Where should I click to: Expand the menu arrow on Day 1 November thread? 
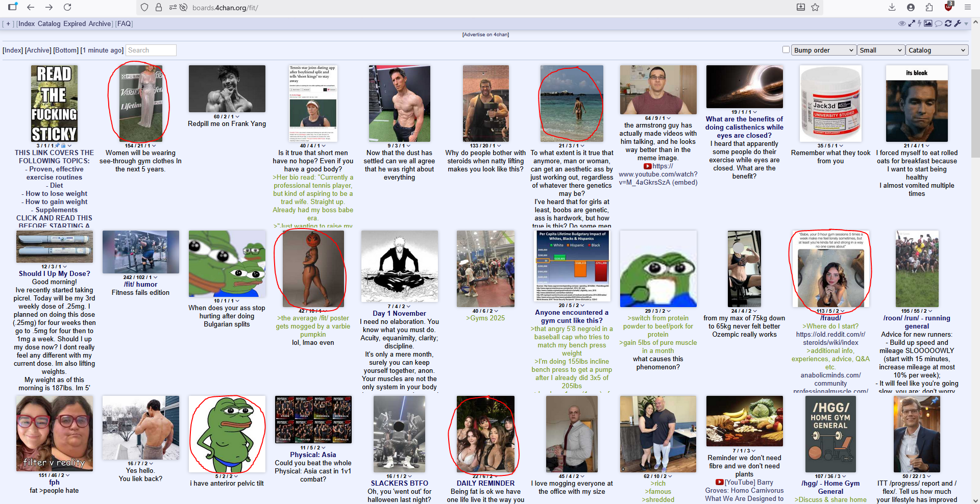click(x=409, y=307)
